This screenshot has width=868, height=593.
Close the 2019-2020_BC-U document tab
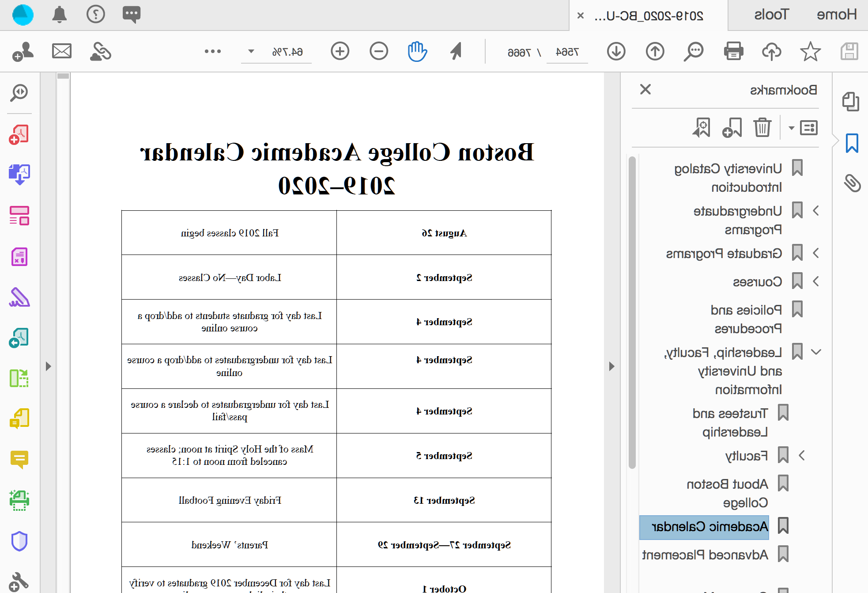click(x=581, y=16)
